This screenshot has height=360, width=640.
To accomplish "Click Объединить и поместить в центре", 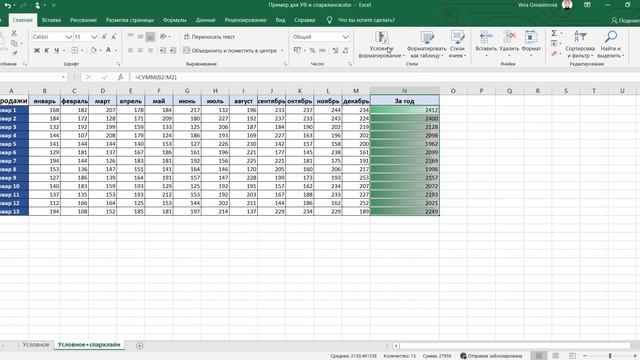I will 230,50.
